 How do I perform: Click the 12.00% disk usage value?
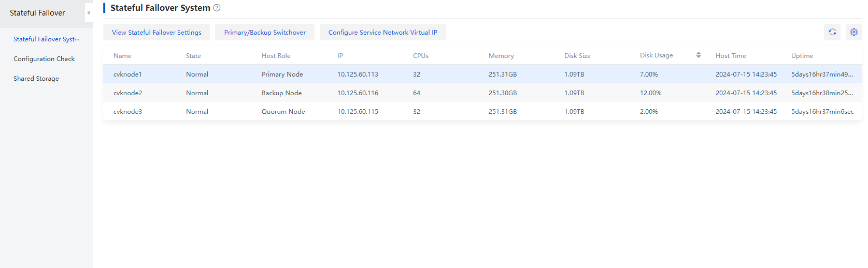[651, 93]
